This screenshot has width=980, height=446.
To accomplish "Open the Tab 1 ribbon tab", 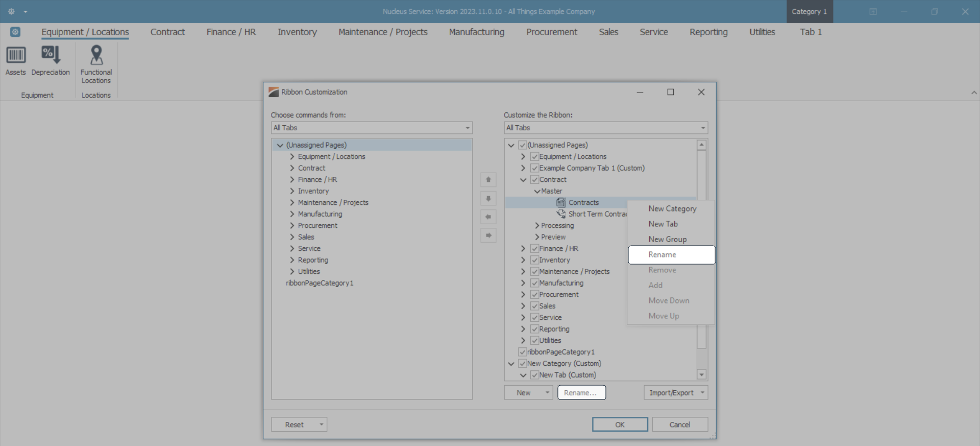I will click(811, 32).
